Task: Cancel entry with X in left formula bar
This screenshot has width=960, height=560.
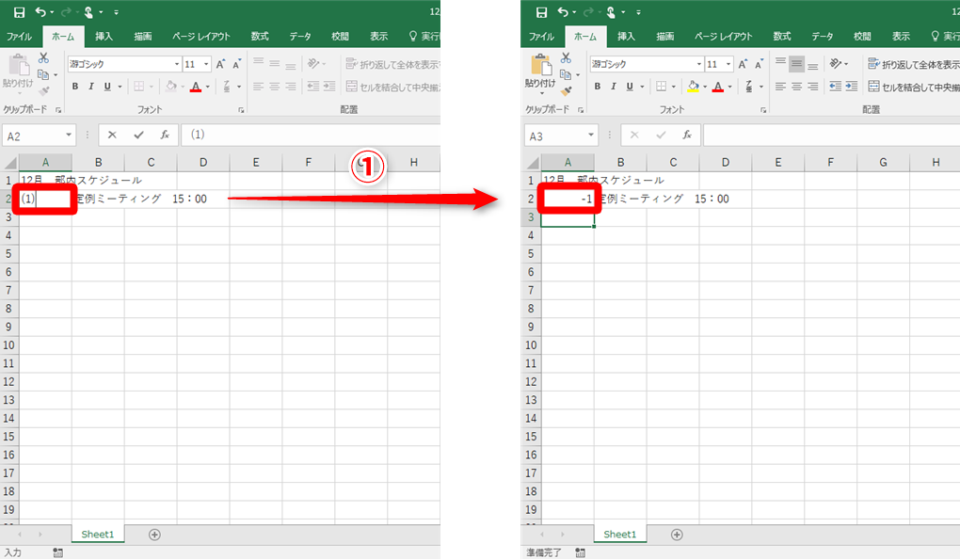Action: click(112, 135)
